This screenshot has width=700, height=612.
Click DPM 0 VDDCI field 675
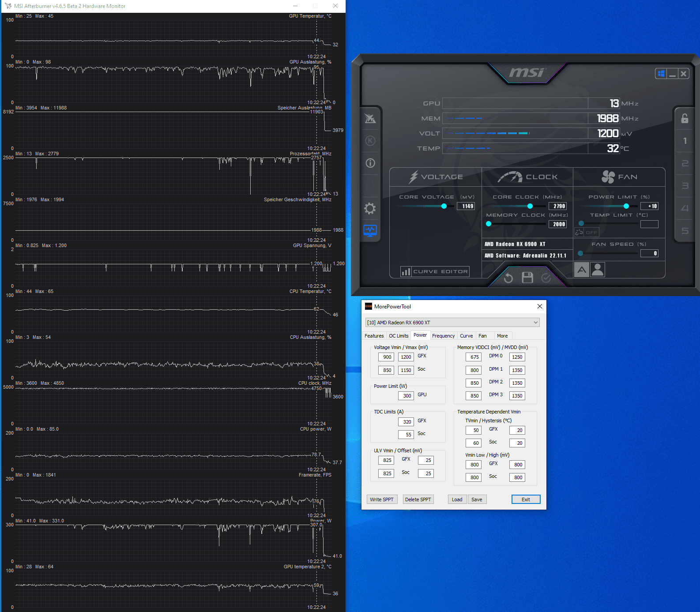(474, 357)
